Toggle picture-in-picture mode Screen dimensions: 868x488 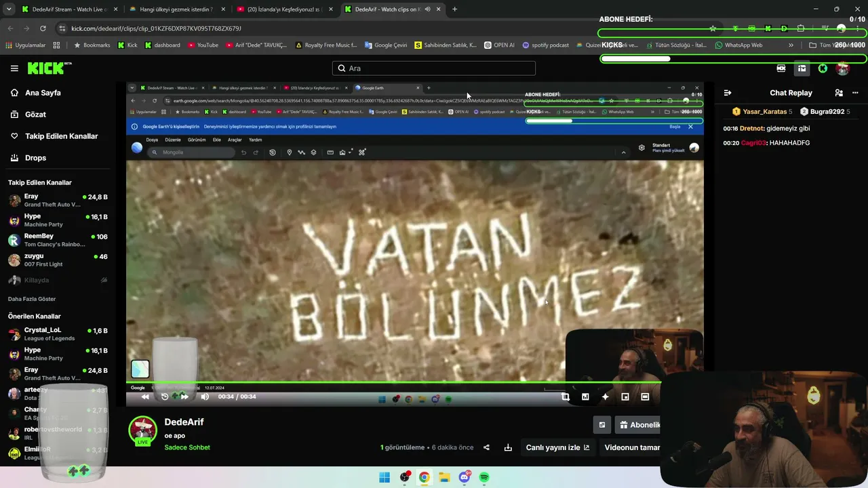pos(625,397)
